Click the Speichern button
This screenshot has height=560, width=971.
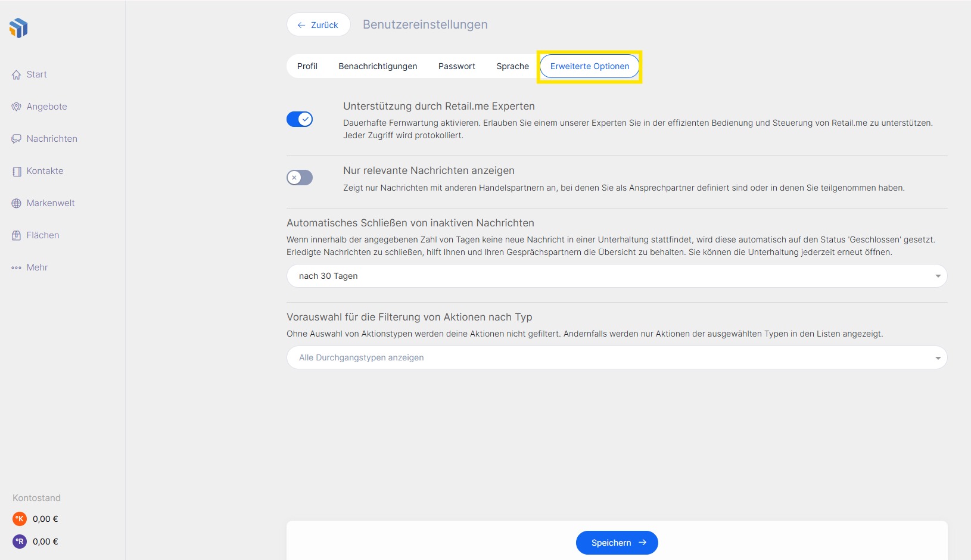tap(617, 543)
